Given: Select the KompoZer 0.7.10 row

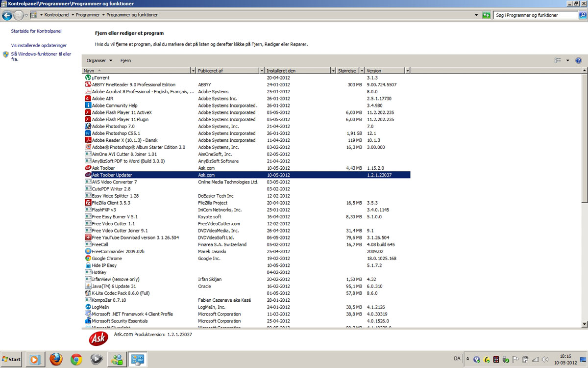Looking at the screenshot, I should click(247, 300).
